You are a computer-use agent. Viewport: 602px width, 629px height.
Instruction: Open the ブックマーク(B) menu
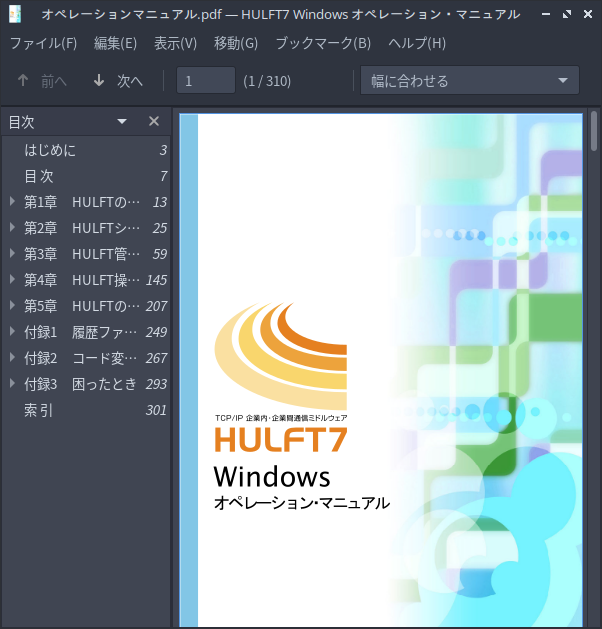coord(323,43)
